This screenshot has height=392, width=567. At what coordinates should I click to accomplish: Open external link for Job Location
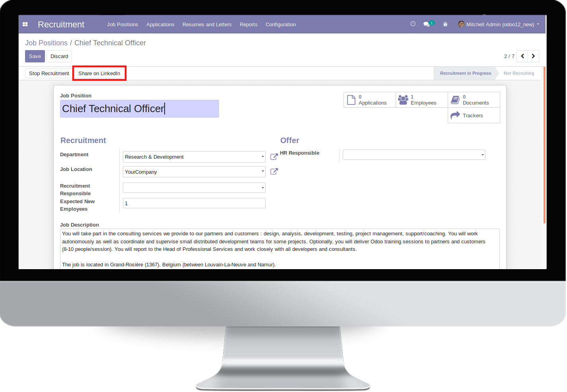point(274,171)
